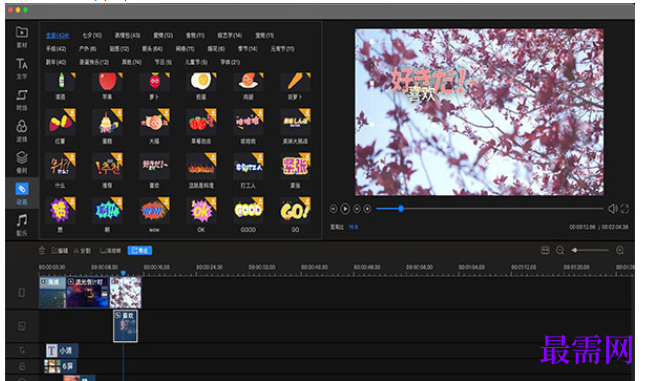Viewport: 652px width, 381px height.
Task: Choose the orange carrot sticker
Action: [295, 82]
